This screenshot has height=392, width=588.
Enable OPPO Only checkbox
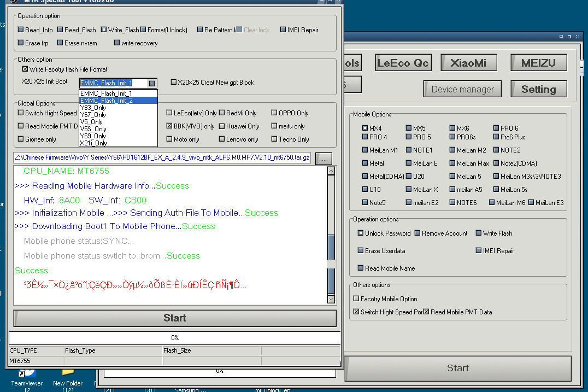(274, 113)
